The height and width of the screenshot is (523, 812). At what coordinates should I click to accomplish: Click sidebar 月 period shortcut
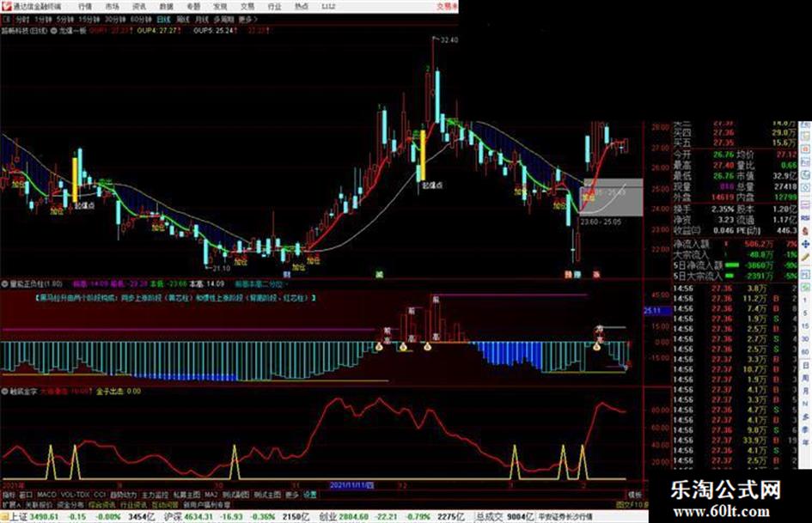[805, 392]
